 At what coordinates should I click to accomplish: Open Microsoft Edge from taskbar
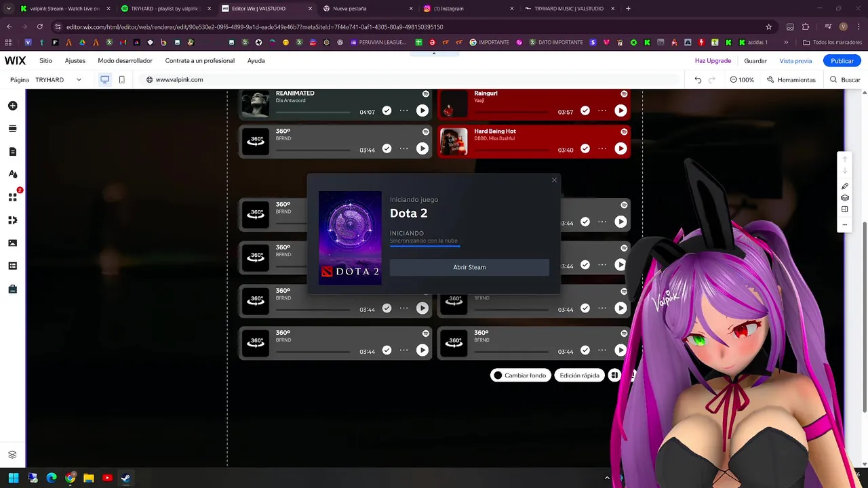pyautogui.click(x=52, y=478)
